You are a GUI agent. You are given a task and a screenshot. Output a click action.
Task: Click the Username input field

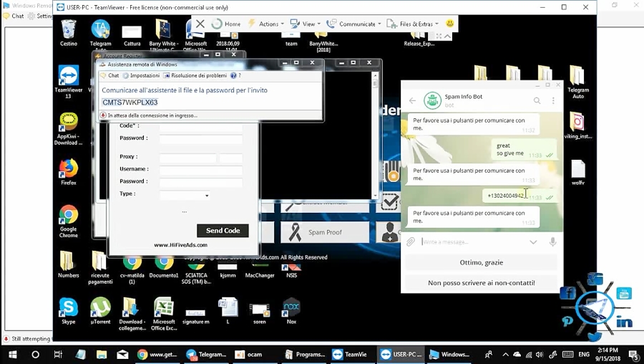[x=201, y=169]
